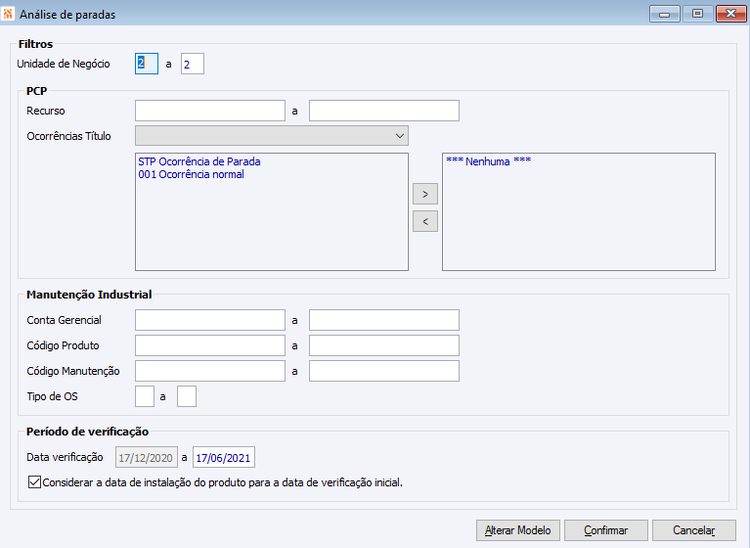Toggle the Considerar a data de instalação checkbox
The image size is (750, 548).
tap(34, 482)
